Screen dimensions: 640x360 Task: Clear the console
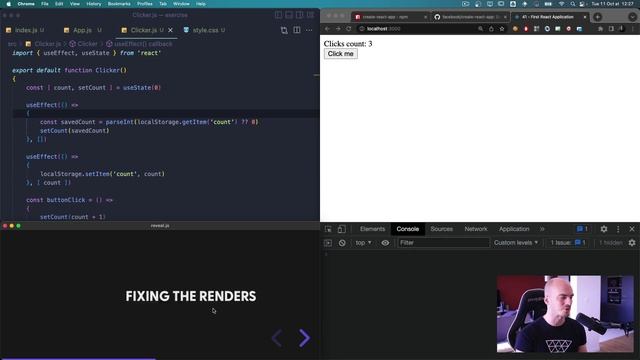342,243
